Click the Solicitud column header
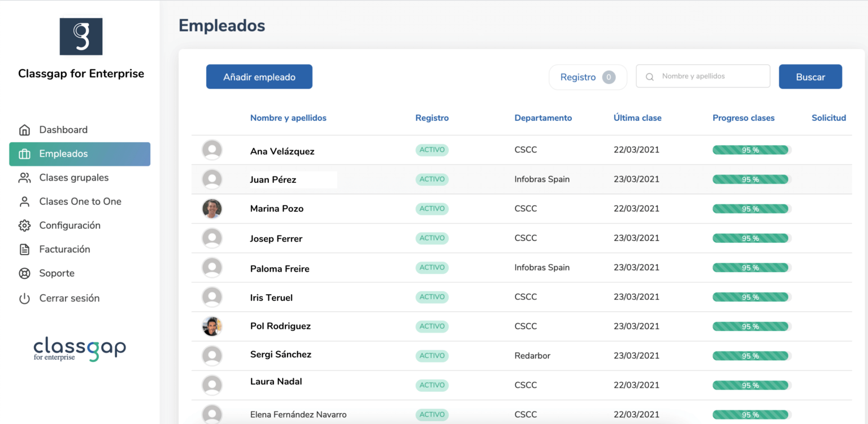 pos(829,118)
